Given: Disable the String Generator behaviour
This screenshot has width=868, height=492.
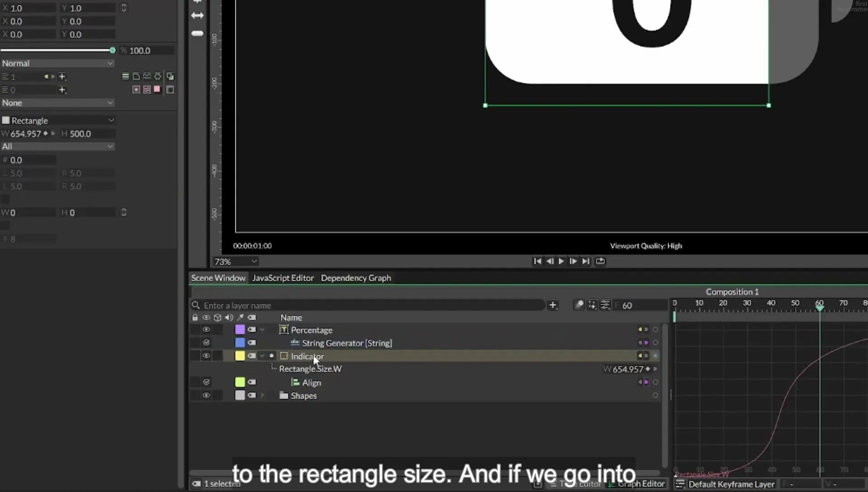Looking at the screenshot, I should [x=206, y=343].
